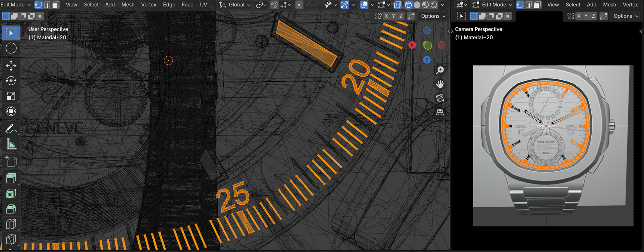Screen dimensions: 644x252
Task: Select the Move tool in left toolbar
Action: coord(11,66)
